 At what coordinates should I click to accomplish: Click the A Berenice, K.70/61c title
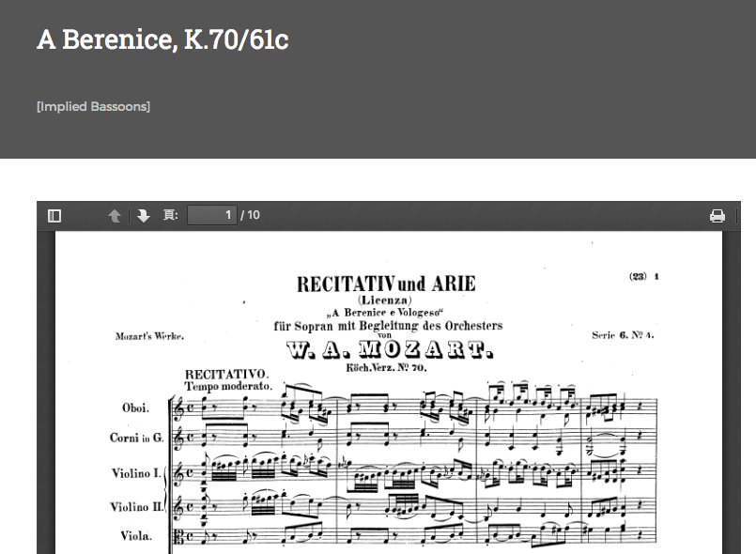(x=163, y=39)
